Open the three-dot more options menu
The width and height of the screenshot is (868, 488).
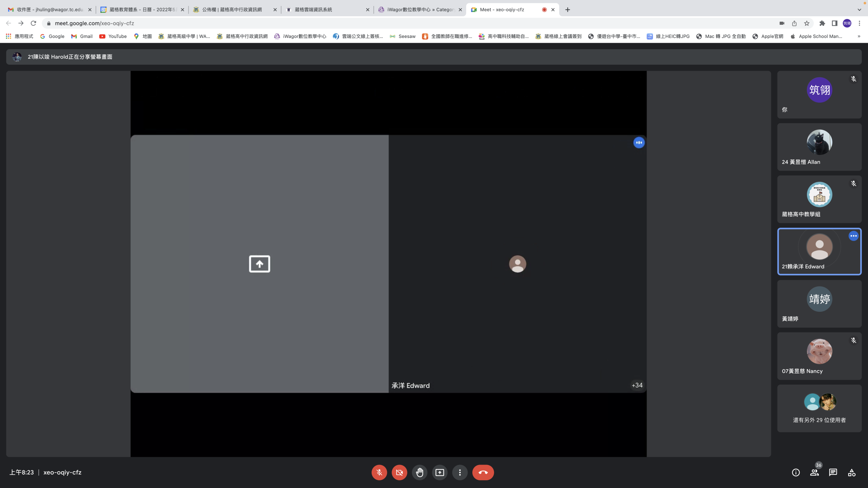(x=459, y=472)
